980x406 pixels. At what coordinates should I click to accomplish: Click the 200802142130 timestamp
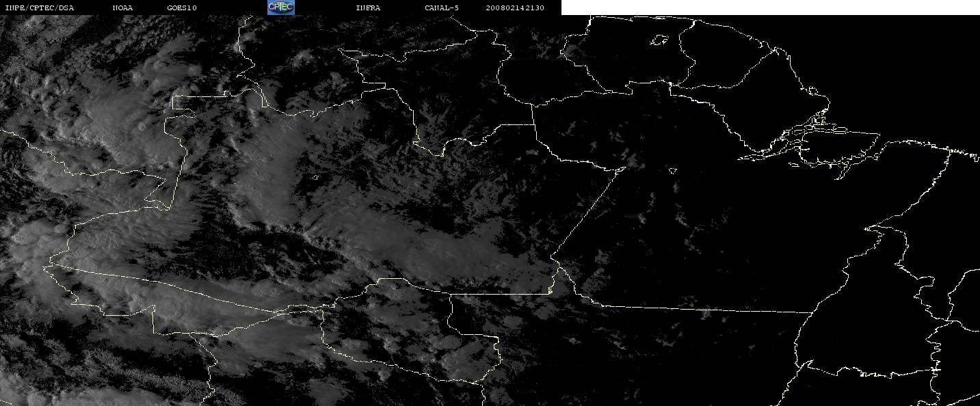click(515, 8)
